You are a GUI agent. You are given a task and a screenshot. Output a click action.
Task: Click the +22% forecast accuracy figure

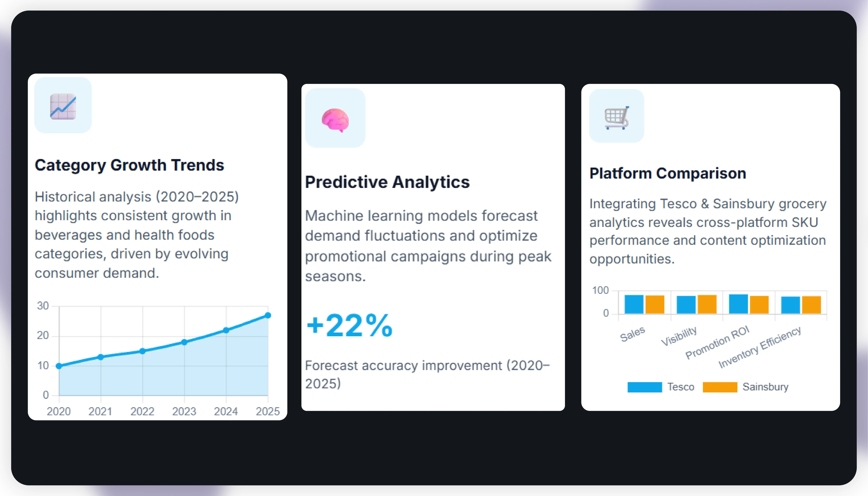[349, 326]
